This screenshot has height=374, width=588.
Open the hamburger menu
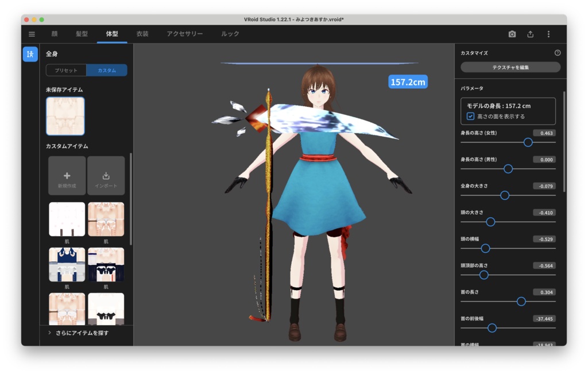pyautogui.click(x=32, y=34)
